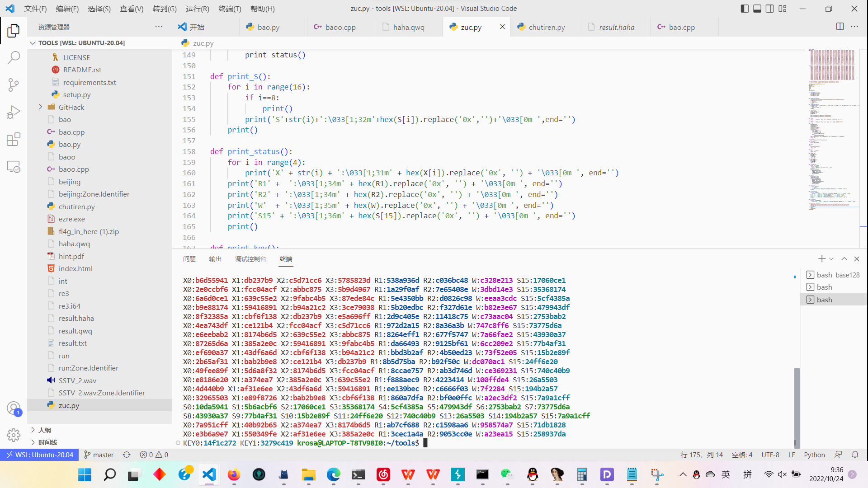Switch to haha.qwq editor tab
868x488 pixels.
pos(409,27)
